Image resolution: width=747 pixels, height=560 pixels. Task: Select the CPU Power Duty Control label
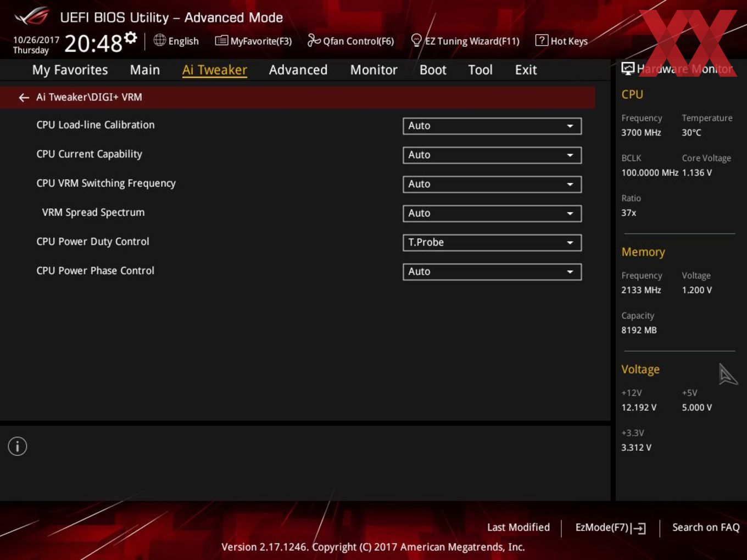(93, 242)
